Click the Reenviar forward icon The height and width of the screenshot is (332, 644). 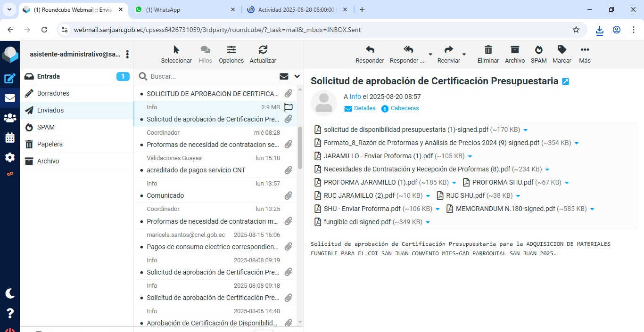pyautogui.click(x=448, y=50)
